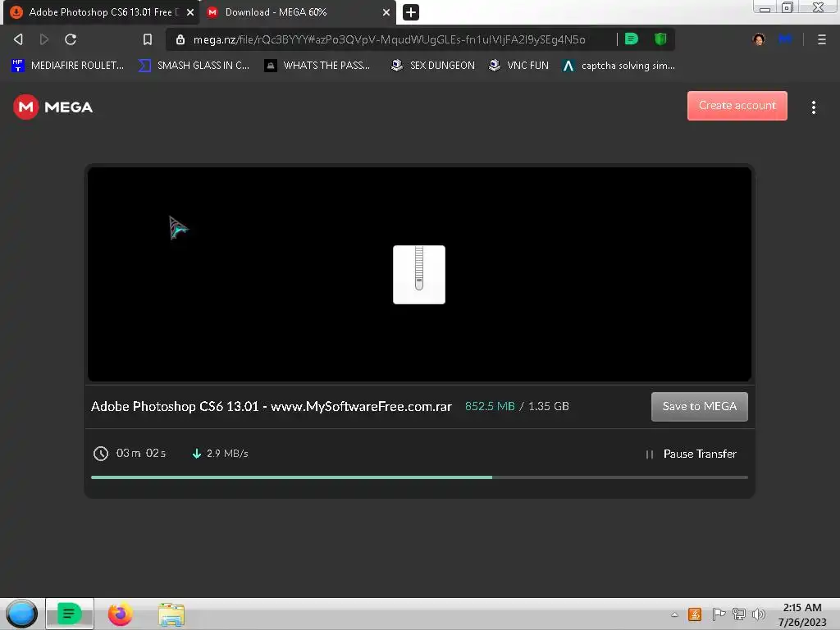Click the padlock site security icon
This screenshot has width=840, height=630.
(x=180, y=39)
